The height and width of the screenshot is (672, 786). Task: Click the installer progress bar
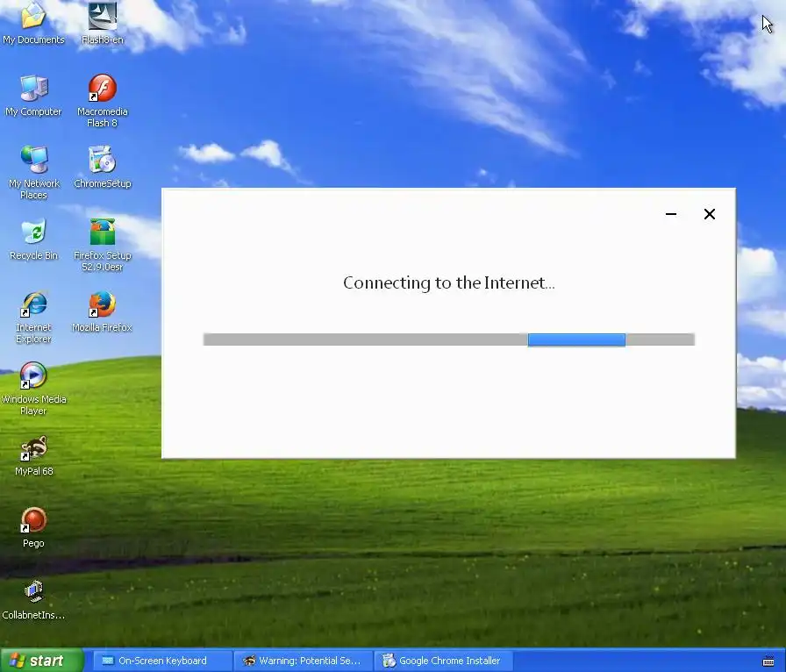pos(448,340)
